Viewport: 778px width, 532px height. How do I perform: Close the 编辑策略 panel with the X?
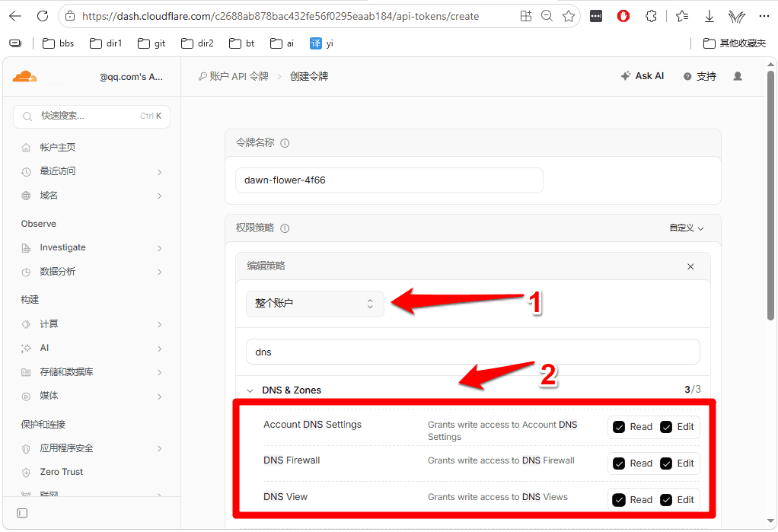point(690,266)
